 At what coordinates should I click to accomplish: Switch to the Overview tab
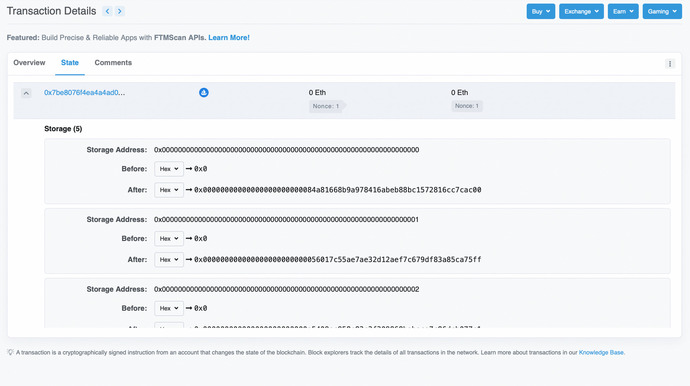pos(29,62)
